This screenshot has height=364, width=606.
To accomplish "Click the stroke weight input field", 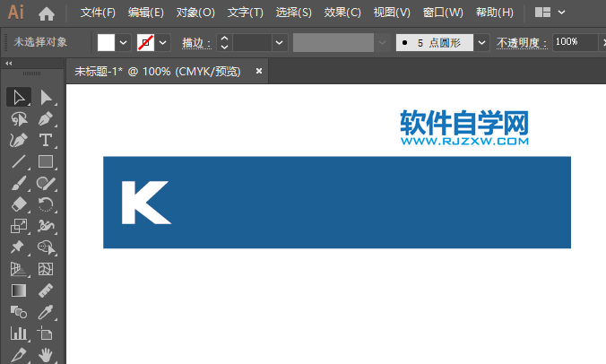I will click(253, 42).
